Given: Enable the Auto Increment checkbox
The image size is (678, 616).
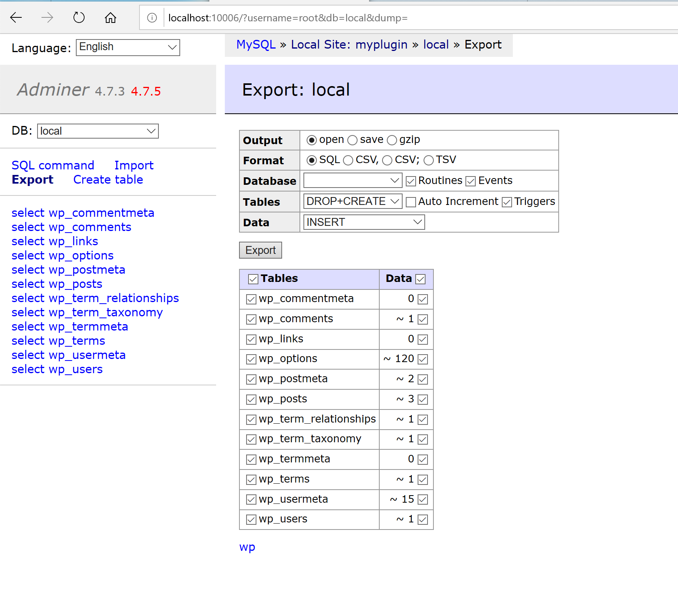Looking at the screenshot, I should click(411, 202).
